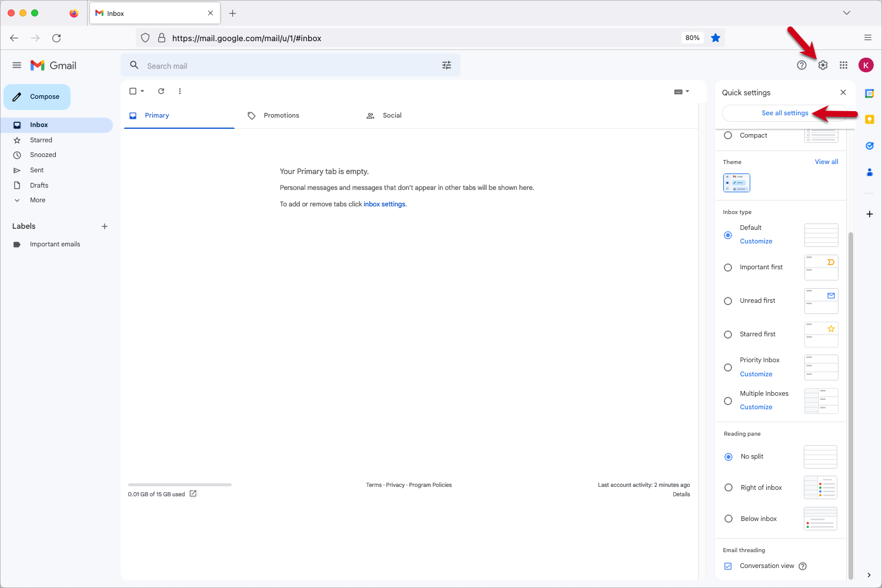Image resolution: width=882 pixels, height=588 pixels.
Task: Choose Below inbox reading pane
Action: point(729,519)
